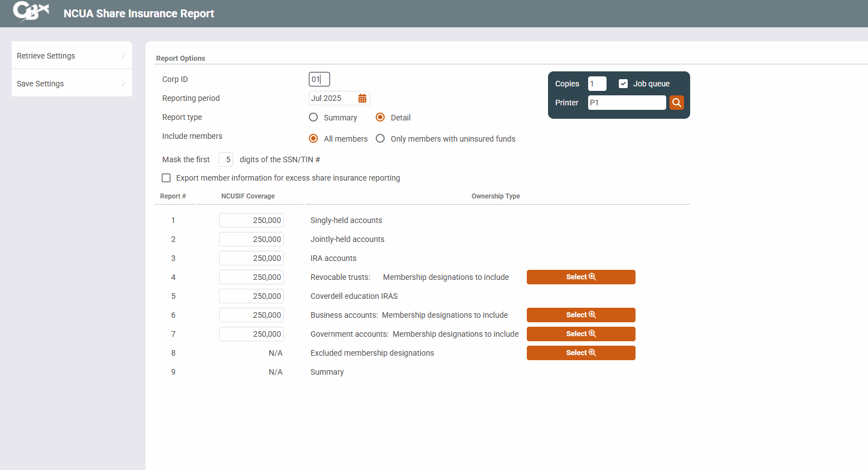Click the Singly-held accounts label
Screen dimensions: 868x470
click(346, 220)
